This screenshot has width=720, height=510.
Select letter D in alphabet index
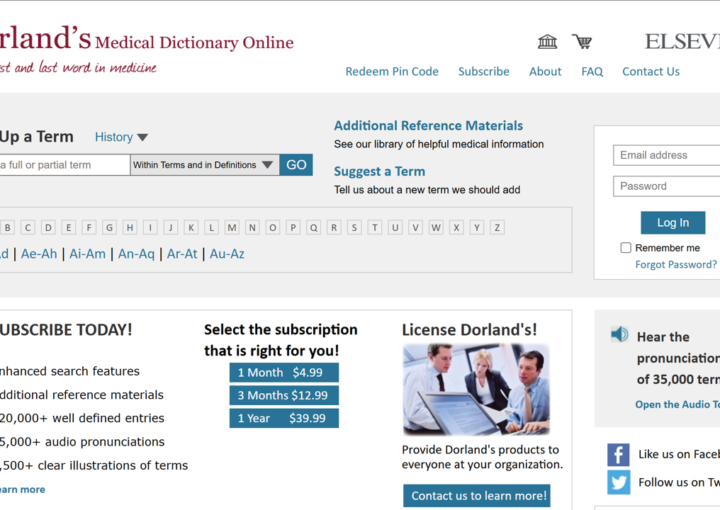[x=48, y=227]
